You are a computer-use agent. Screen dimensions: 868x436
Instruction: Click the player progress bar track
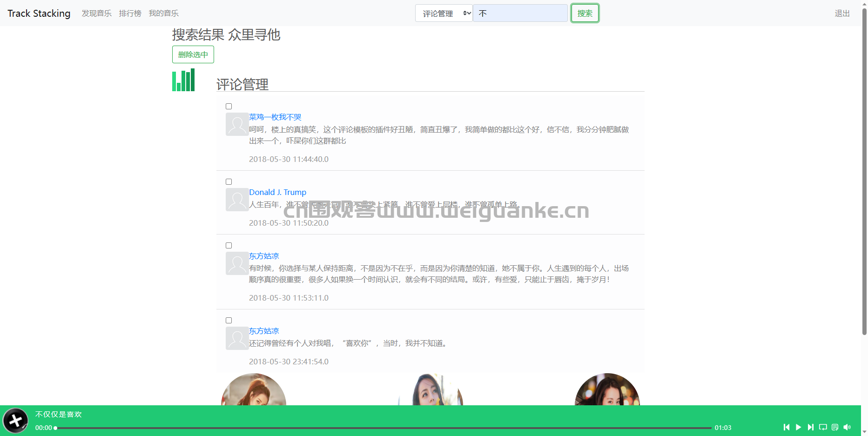coord(384,428)
